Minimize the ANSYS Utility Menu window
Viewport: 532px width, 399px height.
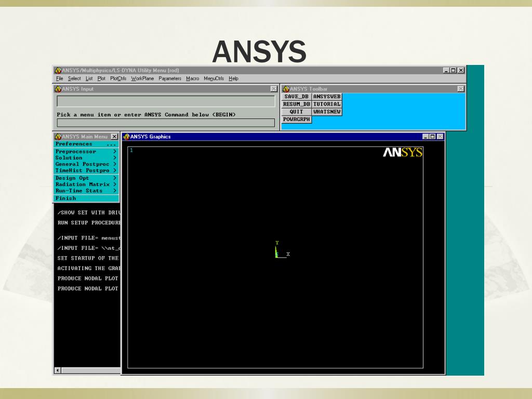[446, 70]
